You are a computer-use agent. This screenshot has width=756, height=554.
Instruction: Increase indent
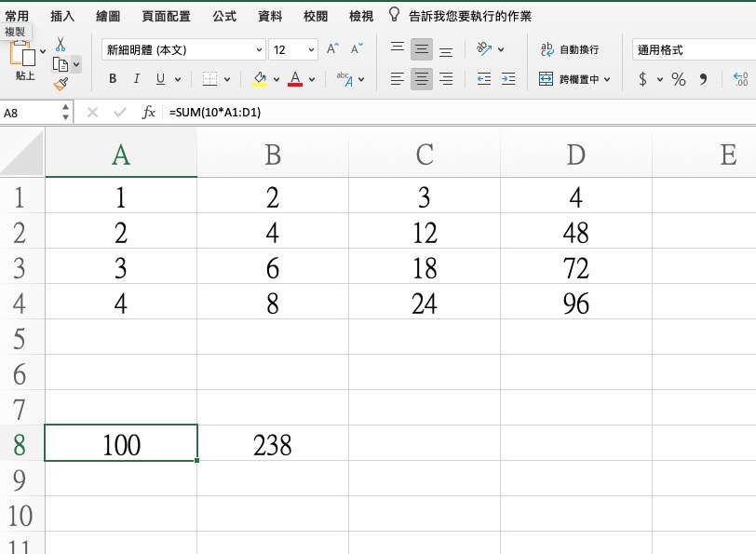pos(508,78)
